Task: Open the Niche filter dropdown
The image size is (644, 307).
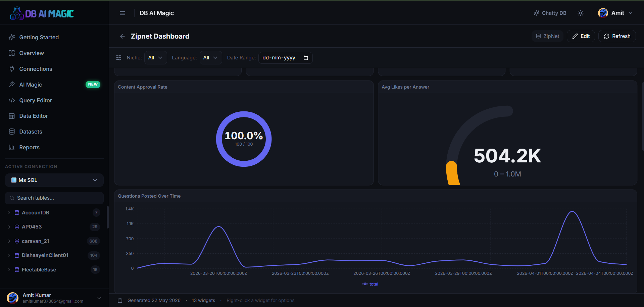Action: pos(156,58)
